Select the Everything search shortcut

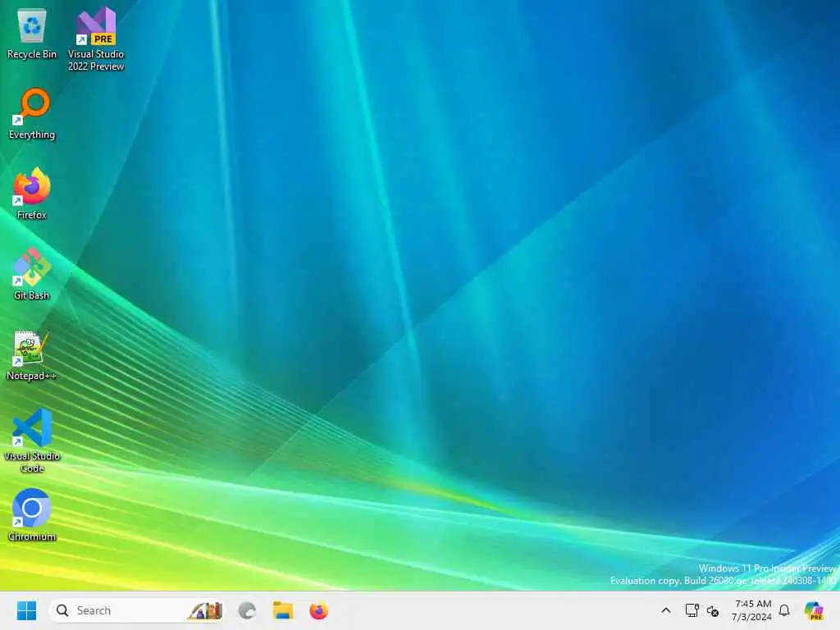(32, 113)
